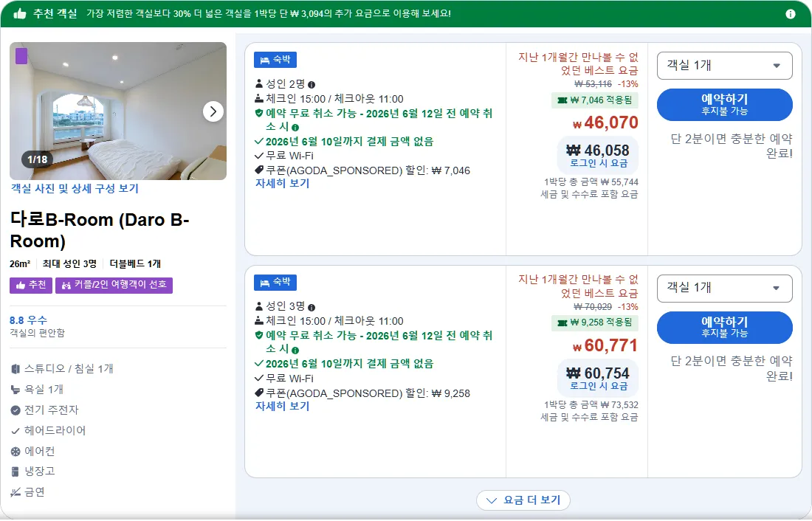Click the ₩ 7,046 적용됨 coupon badge

[594, 100]
